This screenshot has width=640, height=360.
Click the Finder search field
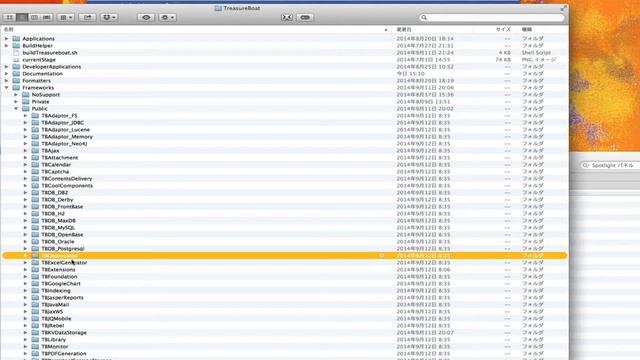point(492,18)
